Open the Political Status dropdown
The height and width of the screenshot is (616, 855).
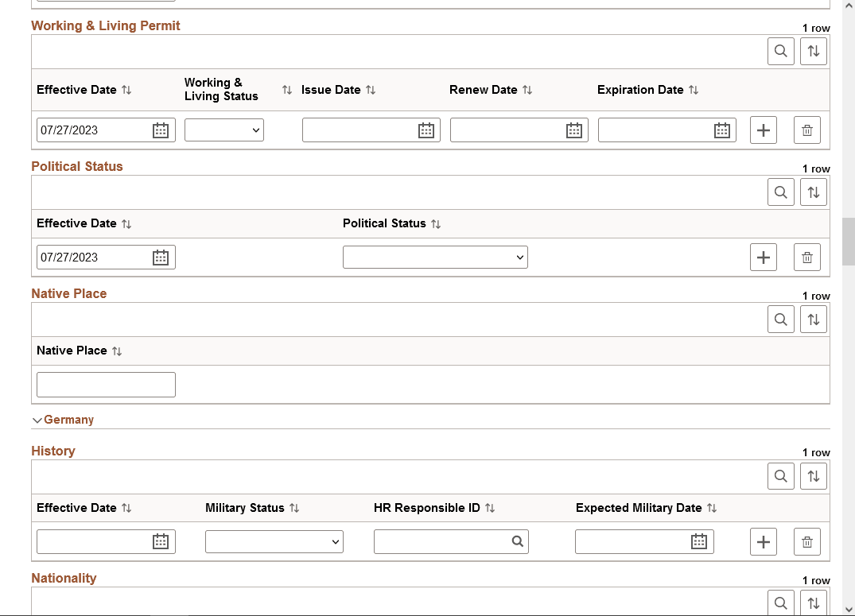(x=435, y=257)
